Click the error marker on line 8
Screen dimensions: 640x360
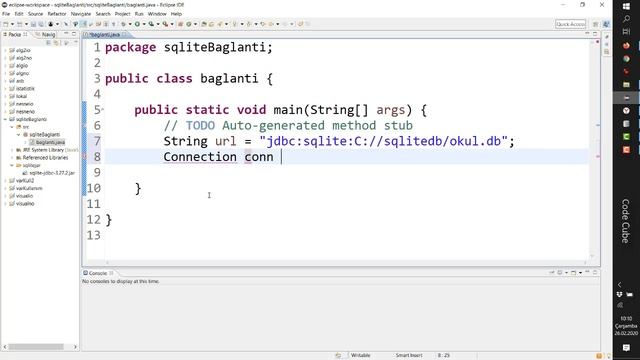85,156
